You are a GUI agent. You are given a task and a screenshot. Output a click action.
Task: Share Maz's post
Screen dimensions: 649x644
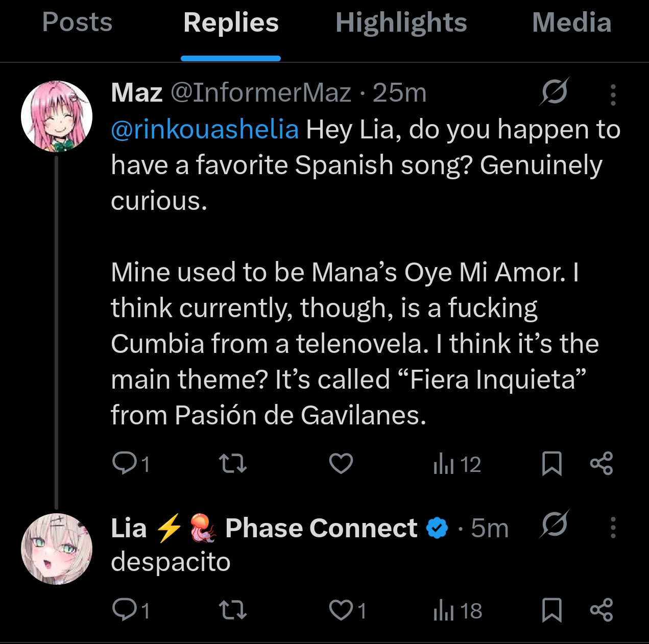coord(602,464)
